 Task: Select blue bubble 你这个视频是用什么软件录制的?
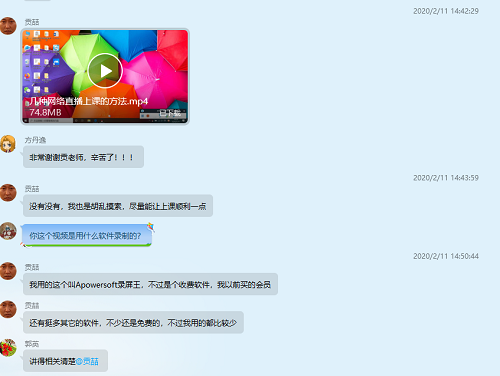click(x=87, y=236)
